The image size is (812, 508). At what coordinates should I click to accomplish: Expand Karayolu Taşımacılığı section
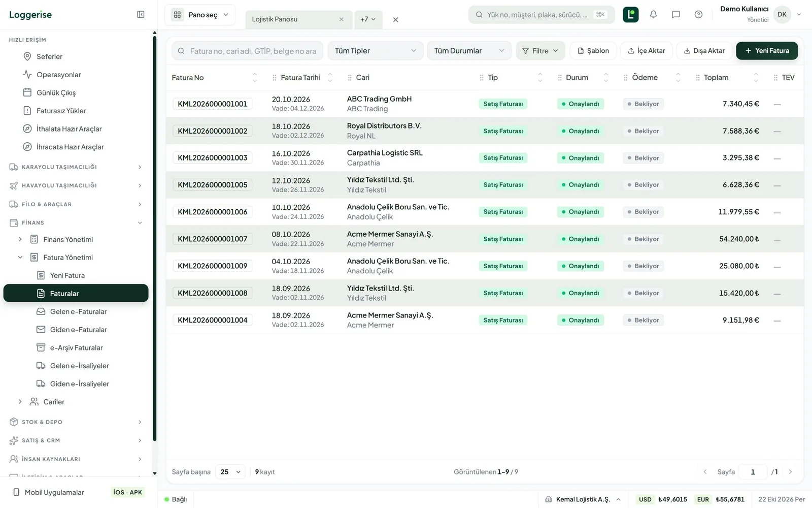(x=76, y=167)
